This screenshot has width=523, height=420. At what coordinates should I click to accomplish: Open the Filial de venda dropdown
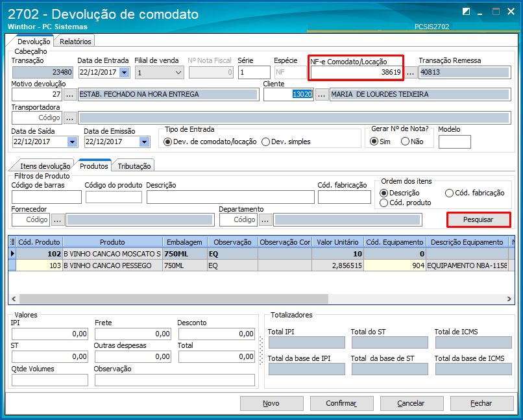(178, 73)
